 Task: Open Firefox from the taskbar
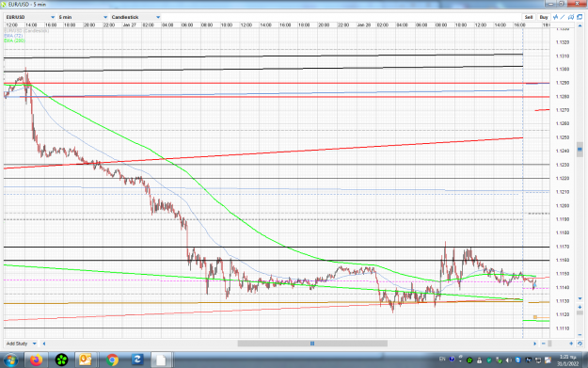click(37, 360)
